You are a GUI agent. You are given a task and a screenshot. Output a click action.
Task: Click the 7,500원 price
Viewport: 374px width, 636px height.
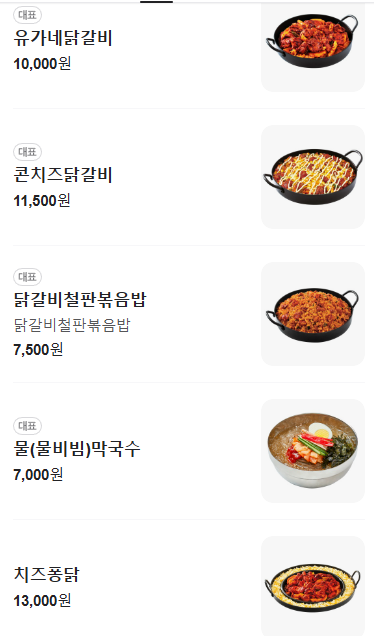(38, 350)
